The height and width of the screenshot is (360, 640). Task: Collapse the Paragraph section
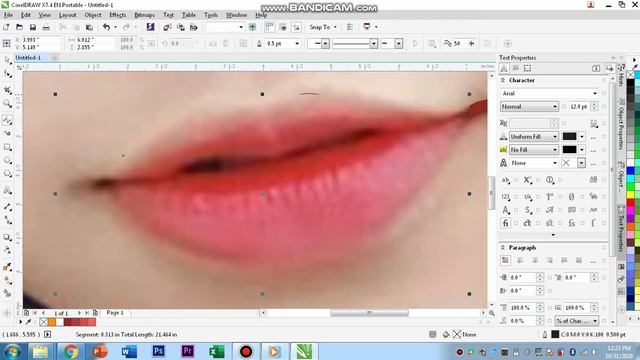tap(503, 248)
